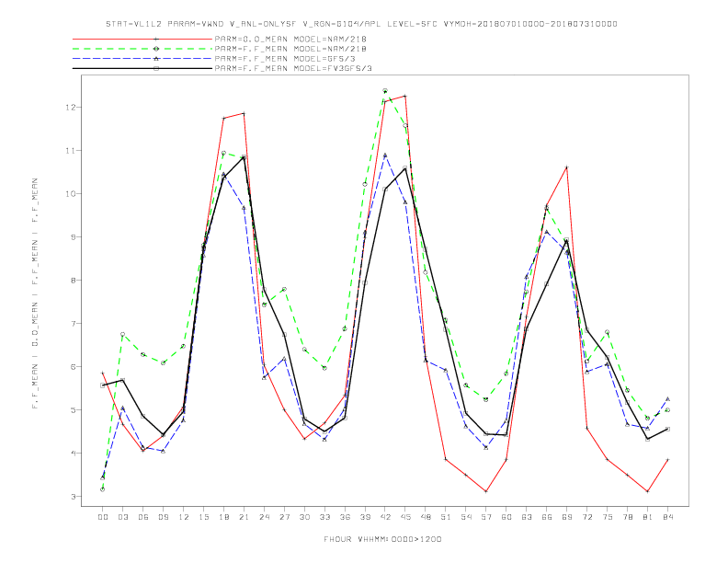This screenshot has height=563, width=728.
Task: Select legend entry PARM=F.F_MEAN MODEL=GFS/3
Action: pyautogui.click(x=285, y=59)
